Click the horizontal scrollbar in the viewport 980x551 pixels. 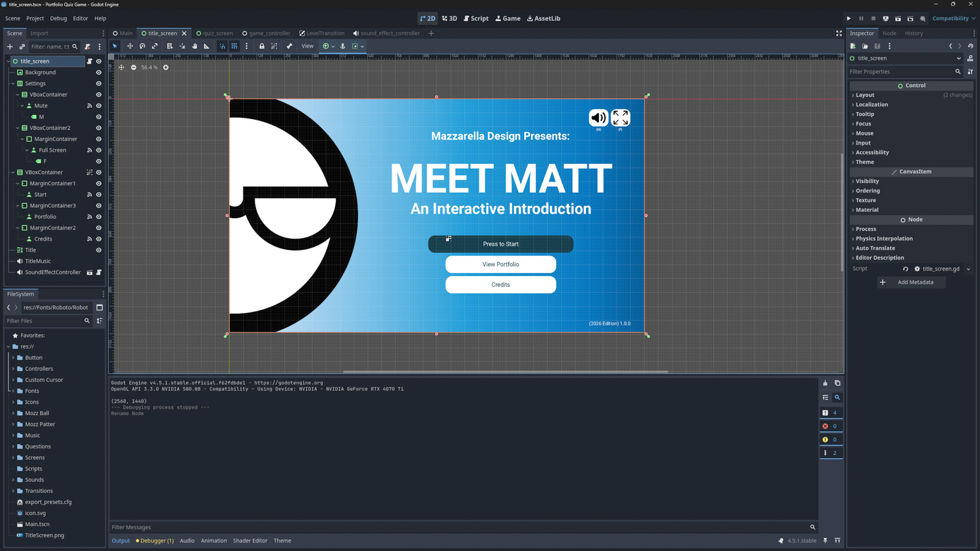point(505,371)
